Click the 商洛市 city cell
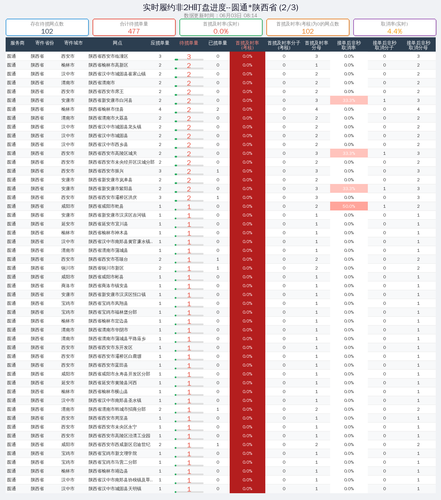 click(68, 286)
